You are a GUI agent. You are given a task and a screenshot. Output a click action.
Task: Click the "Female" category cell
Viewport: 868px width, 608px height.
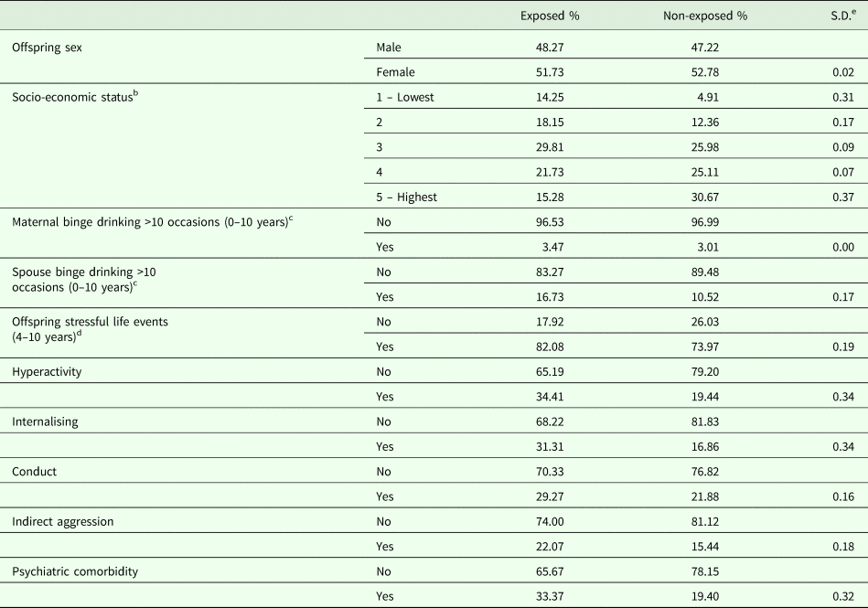coord(395,72)
